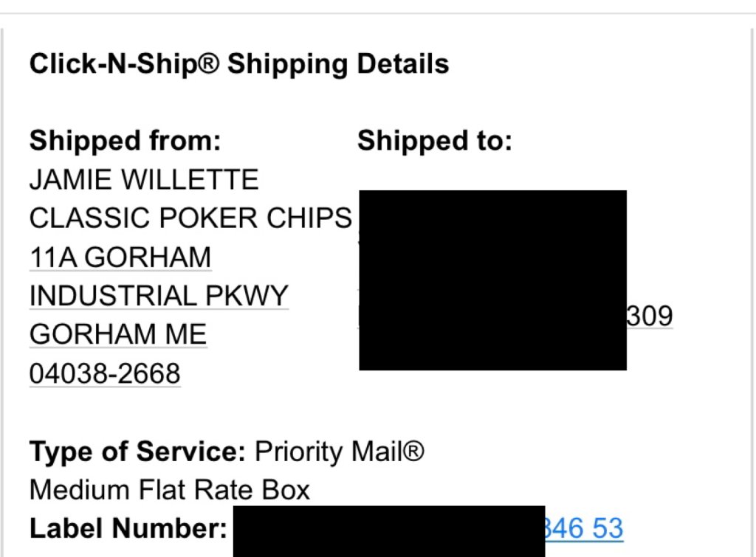Screen dimensions: 756x557
Task: Click the CLASSIC POKER CHIPS company line
Action: (x=190, y=218)
